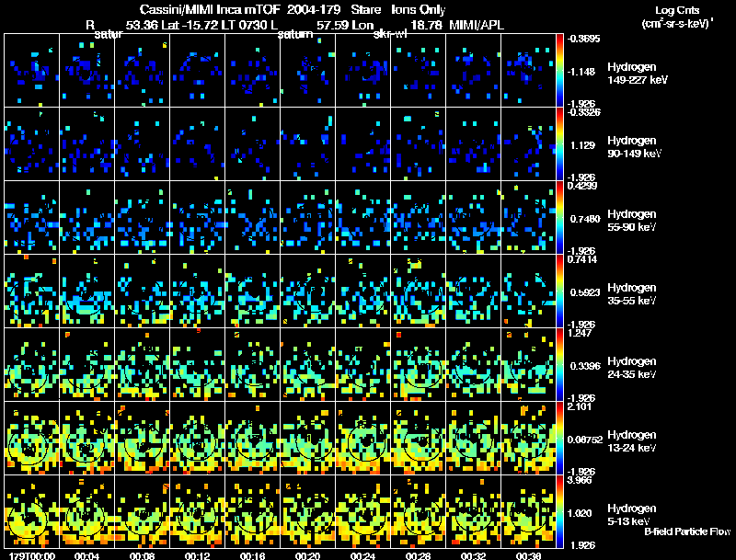
Task: Open the 35-55 keV panel at 00:04
Action: tap(86, 291)
